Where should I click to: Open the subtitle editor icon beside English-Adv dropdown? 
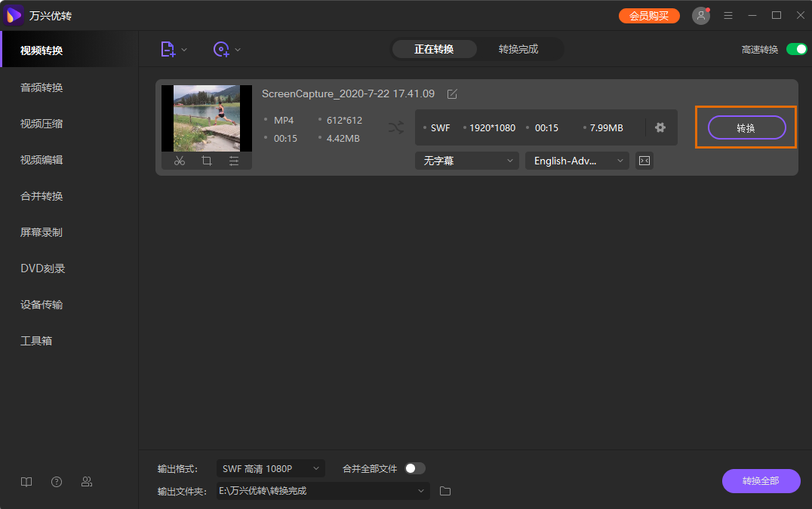click(644, 160)
